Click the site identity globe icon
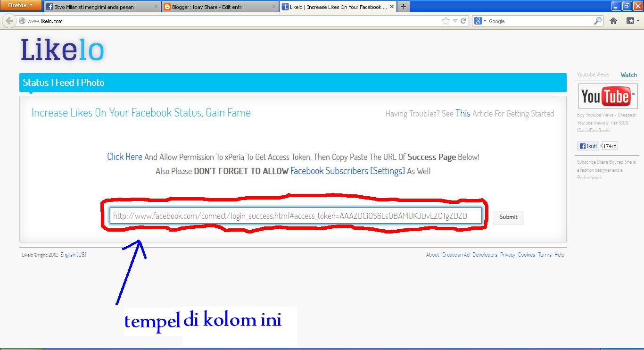 pyautogui.click(x=22, y=21)
